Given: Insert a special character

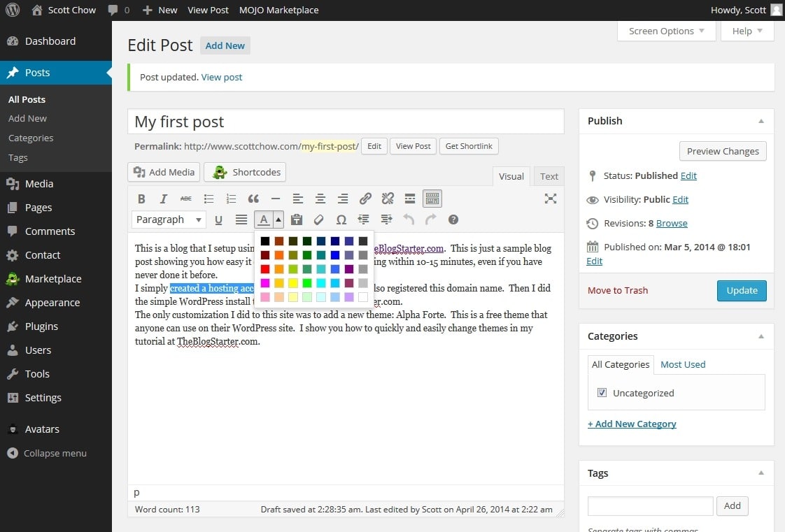Looking at the screenshot, I should 341,220.
